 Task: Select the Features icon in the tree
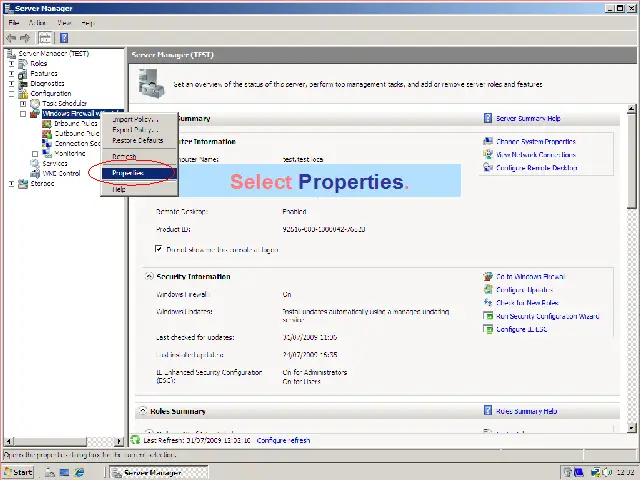pyautogui.click(x=23, y=73)
